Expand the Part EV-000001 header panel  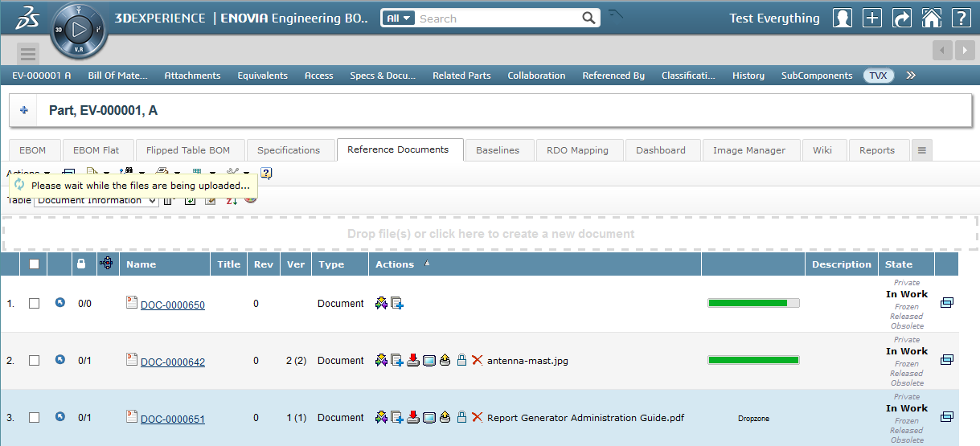pyautogui.click(x=23, y=110)
